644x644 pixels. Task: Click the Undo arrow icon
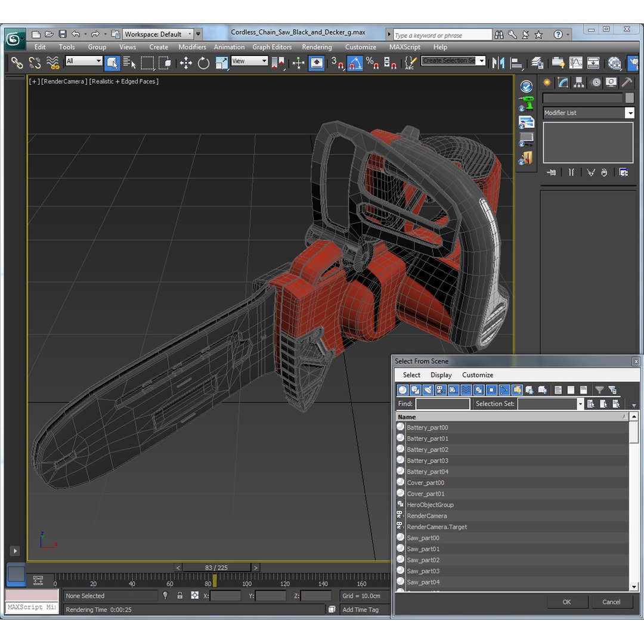pos(76,34)
